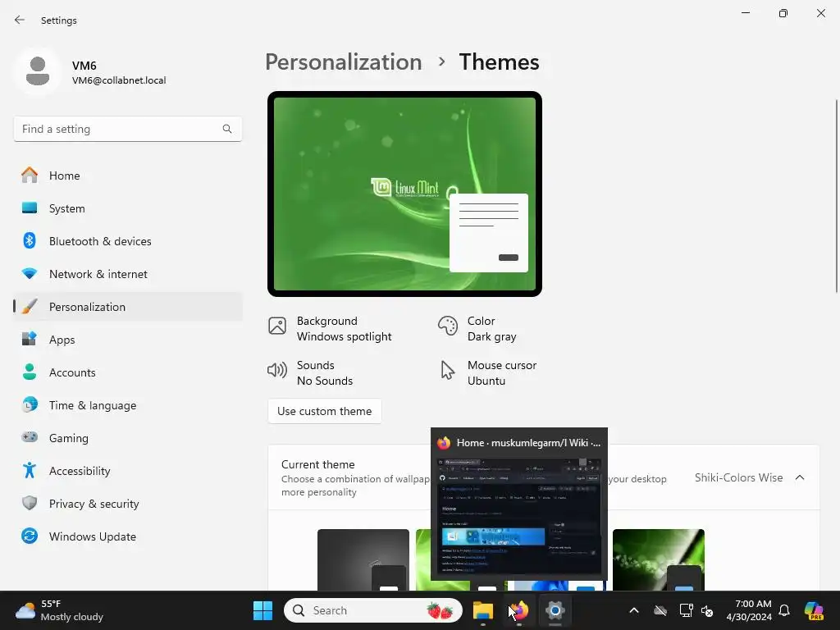
Task: Open the weather widget showing 55°F
Action: (x=59, y=610)
